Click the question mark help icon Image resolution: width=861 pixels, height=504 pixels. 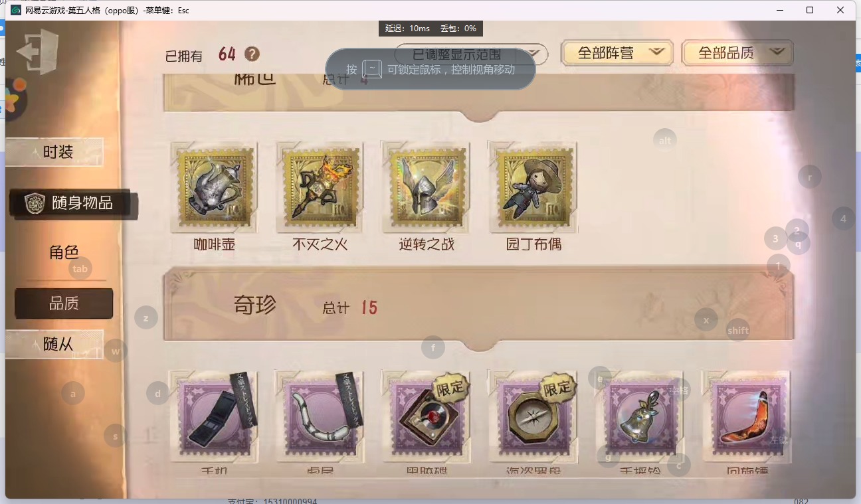click(x=252, y=54)
